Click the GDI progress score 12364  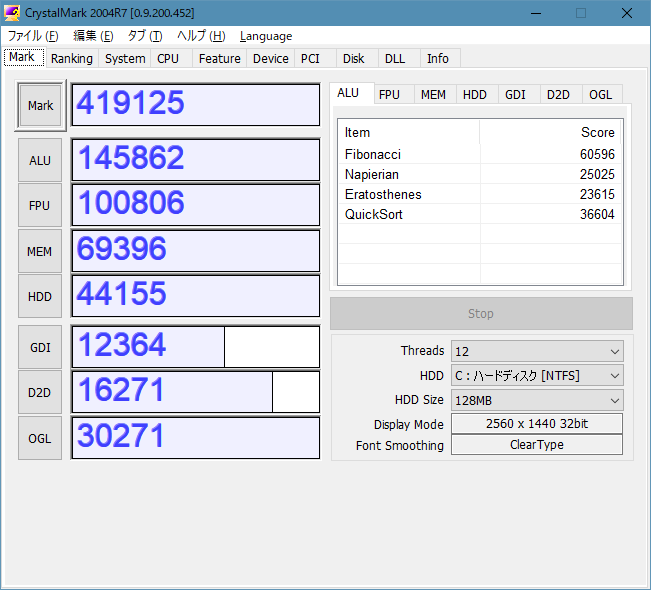[x=196, y=347]
